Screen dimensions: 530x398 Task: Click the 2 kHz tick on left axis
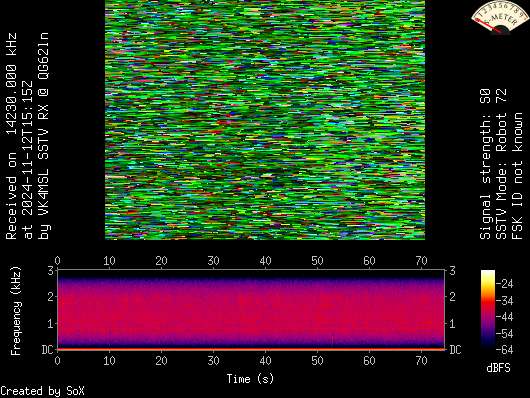(50, 297)
